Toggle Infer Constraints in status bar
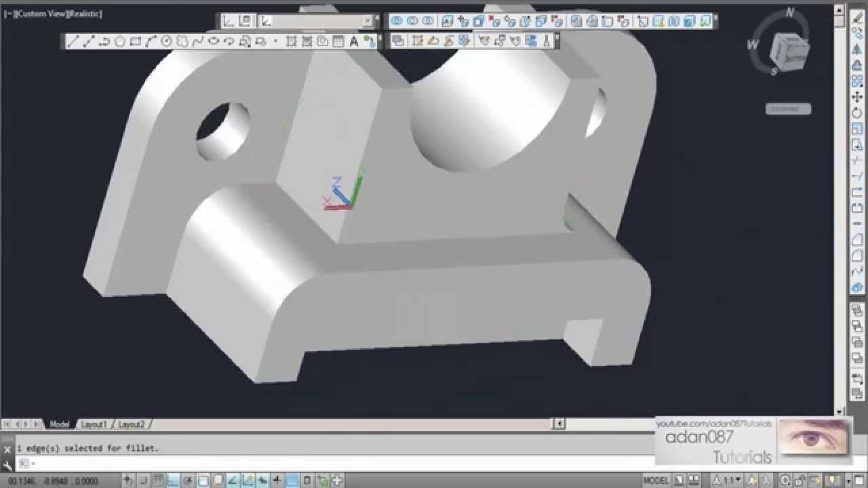 (x=127, y=481)
